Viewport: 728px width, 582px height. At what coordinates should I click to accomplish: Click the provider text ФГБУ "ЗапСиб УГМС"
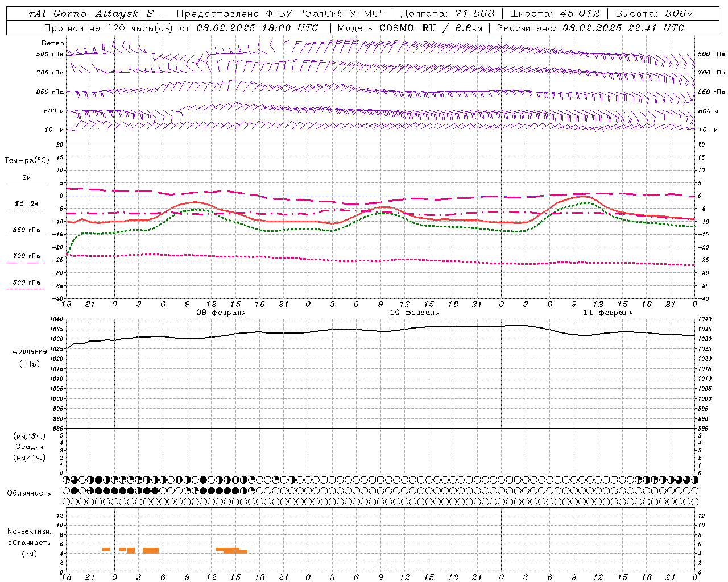[x=325, y=14]
